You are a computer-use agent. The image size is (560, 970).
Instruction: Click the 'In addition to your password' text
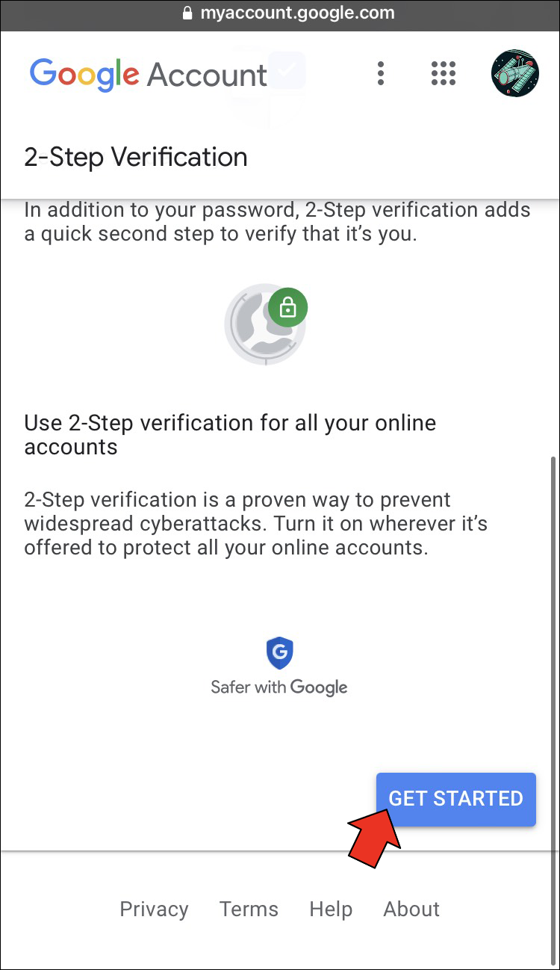pos(277,222)
